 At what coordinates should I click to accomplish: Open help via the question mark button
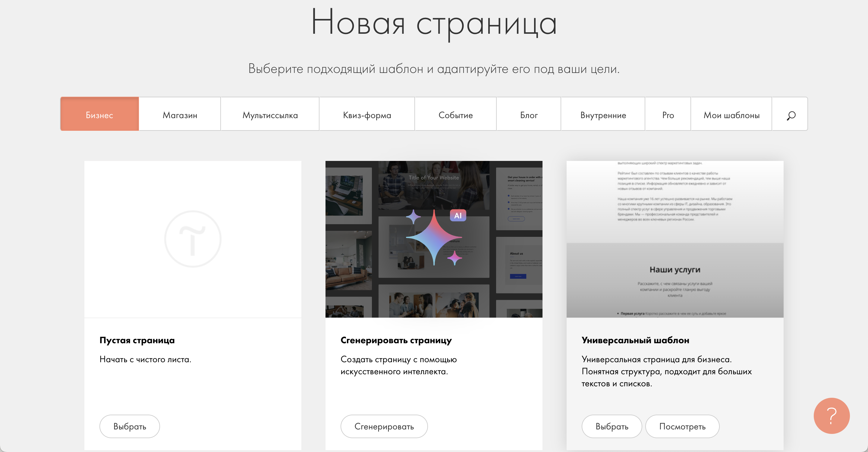tap(831, 416)
